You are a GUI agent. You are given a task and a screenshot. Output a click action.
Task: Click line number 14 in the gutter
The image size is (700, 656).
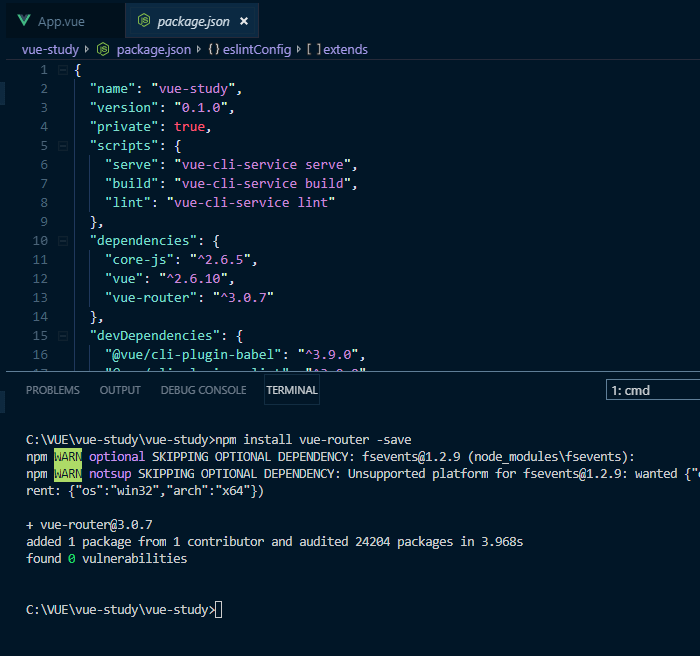pyautogui.click(x=40, y=317)
